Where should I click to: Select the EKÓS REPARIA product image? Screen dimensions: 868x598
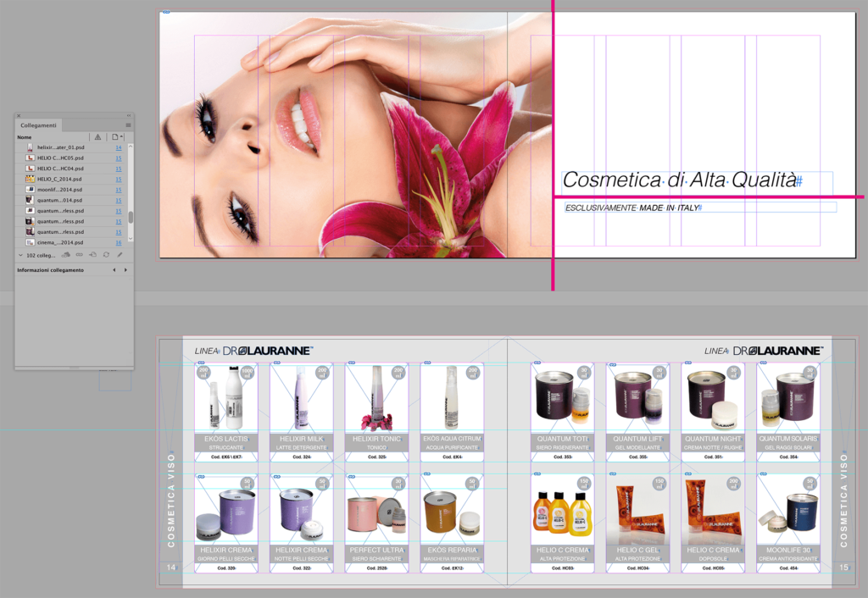pos(452,512)
